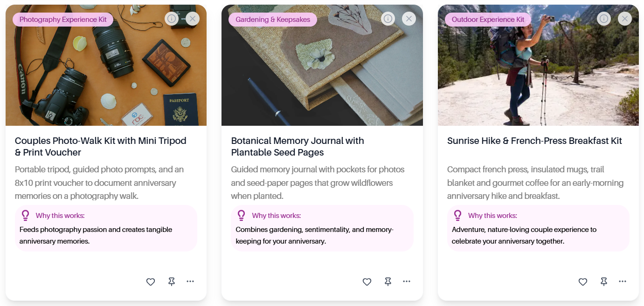The height and width of the screenshot is (306, 644).
Task: Dismiss the Outdoor Experience Kit card
Action: click(x=625, y=19)
